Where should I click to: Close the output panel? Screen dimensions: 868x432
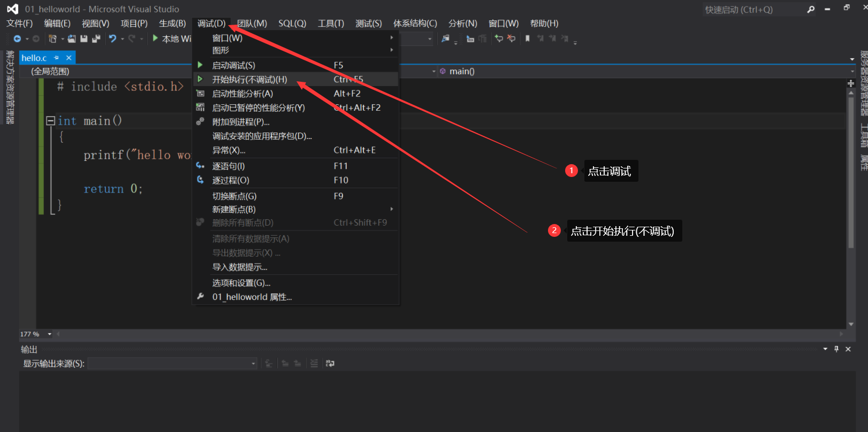click(848, 349)
